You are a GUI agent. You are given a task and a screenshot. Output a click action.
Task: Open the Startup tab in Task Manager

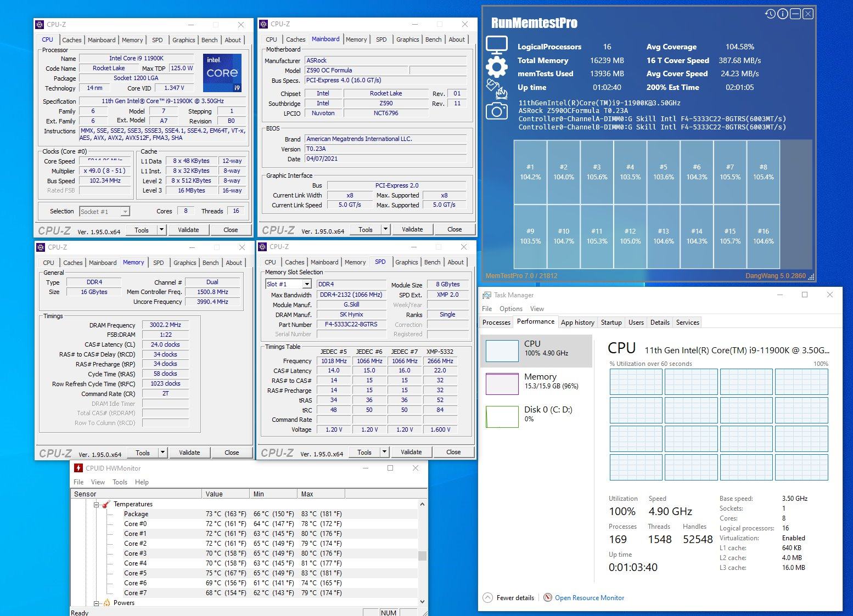(x=611, y=323)
